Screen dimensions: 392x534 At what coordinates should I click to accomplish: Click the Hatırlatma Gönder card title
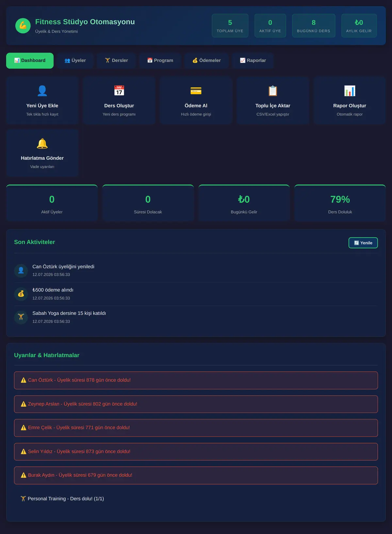[42, 158]
